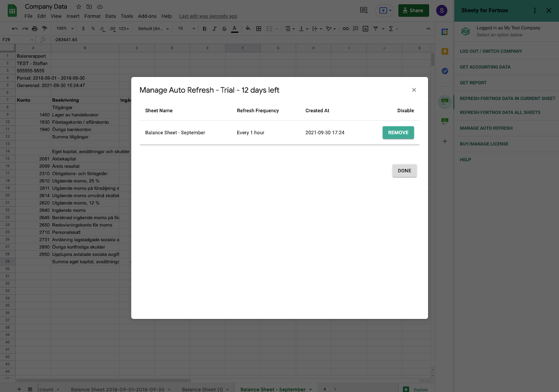Decrease decimal places
559x392 pixels.
[102, 28]
